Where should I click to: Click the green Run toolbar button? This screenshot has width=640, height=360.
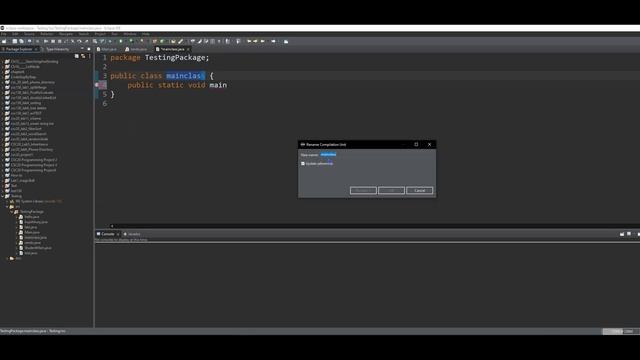(121, 41)
